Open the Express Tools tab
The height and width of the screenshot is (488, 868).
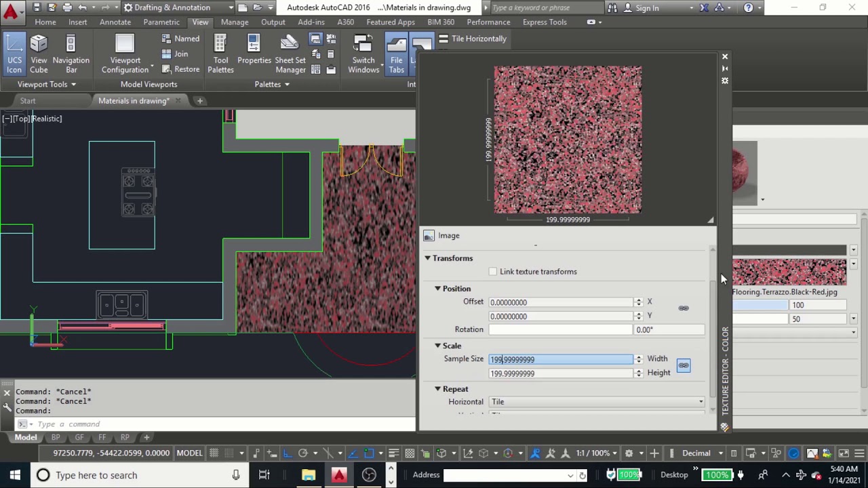point(545,22)
